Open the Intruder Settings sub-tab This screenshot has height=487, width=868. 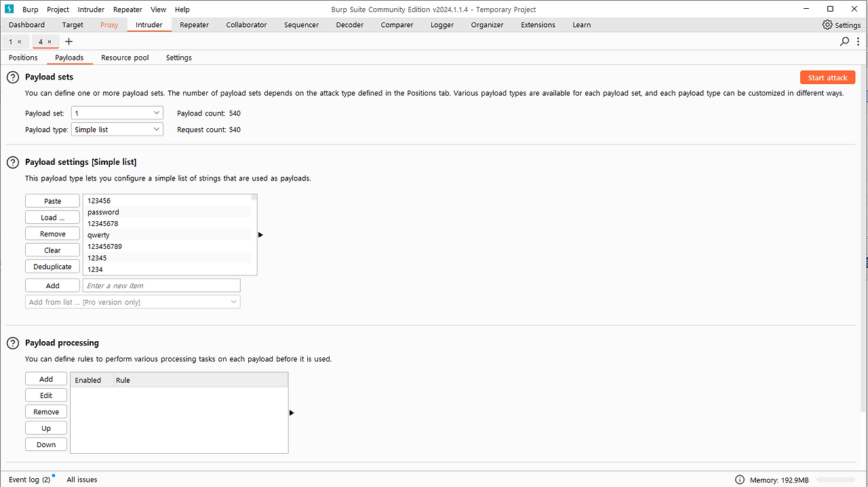point(179,58)
